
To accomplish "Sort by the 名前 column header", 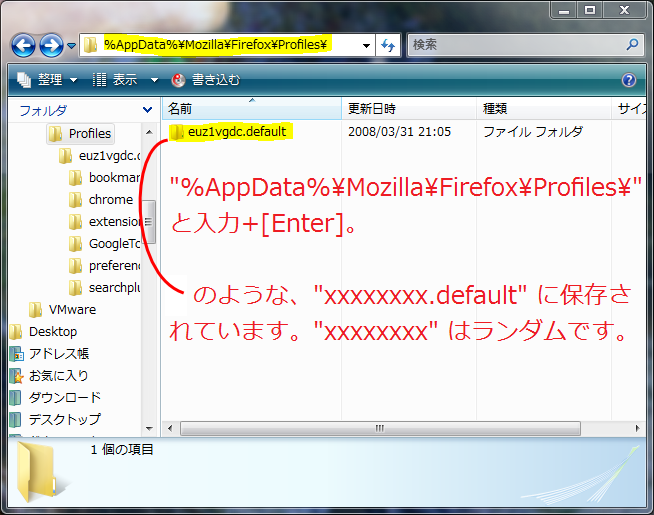I will click(252, 109).
